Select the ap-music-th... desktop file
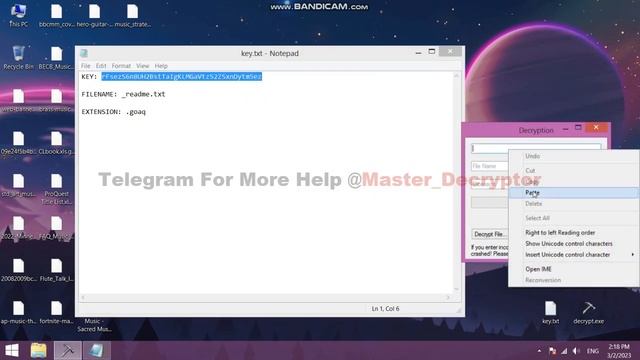 [18, 313]
